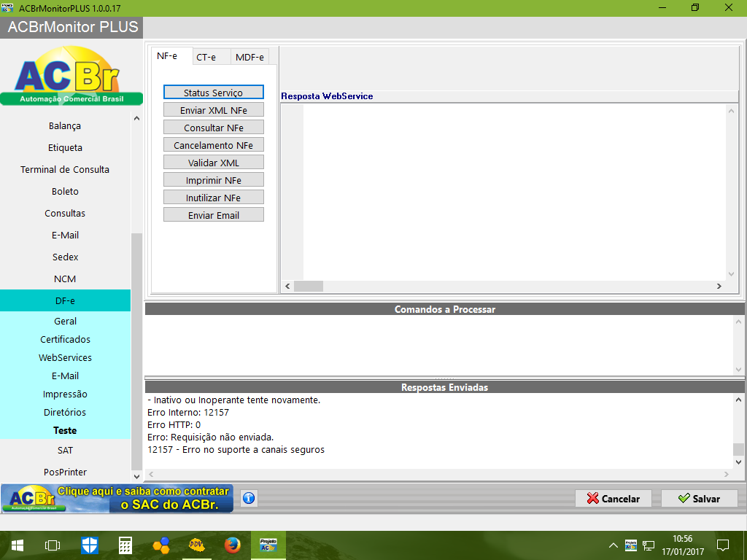The height and width of the screenshot is (560, 747).
Task: Select PosPrinter in sidebar
Action: point(65,472)
